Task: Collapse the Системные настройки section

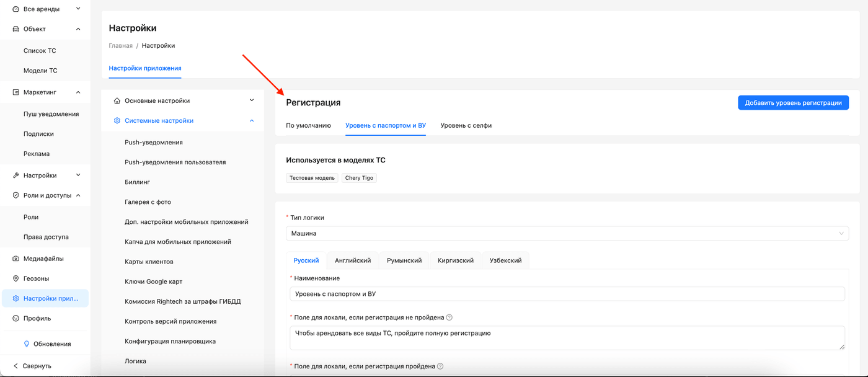Action: pos(252,121)
